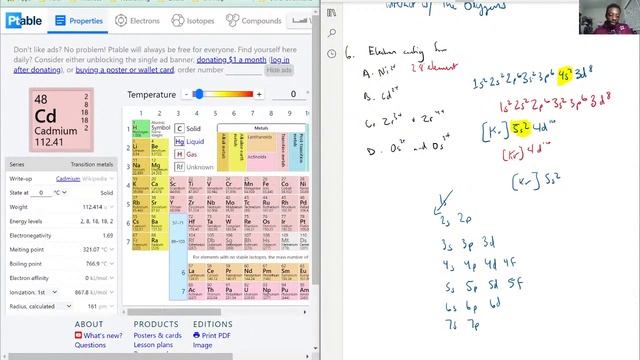
Task: Decrease temperature with the minus button
Action: tap(187, 94)
